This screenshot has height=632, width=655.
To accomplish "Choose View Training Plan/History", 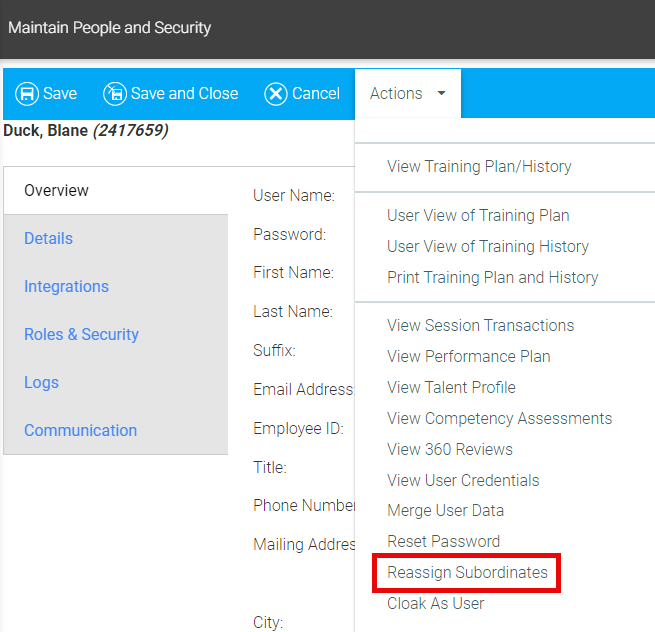I will point(479,167).
